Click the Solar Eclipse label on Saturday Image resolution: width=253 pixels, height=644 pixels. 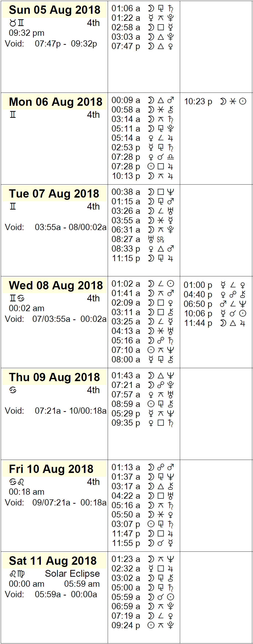point(72,573)
